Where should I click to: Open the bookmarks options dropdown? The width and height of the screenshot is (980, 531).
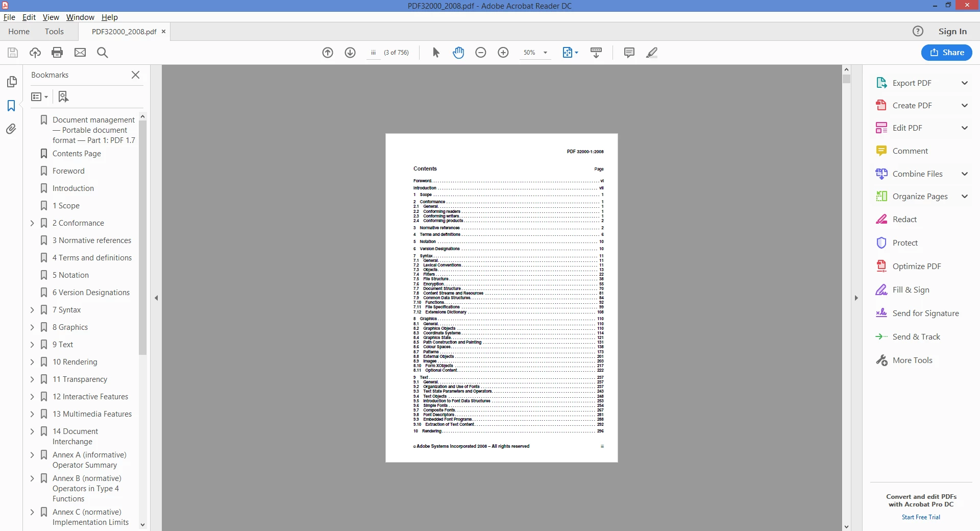pyautogui.click(x=39, y=96)
